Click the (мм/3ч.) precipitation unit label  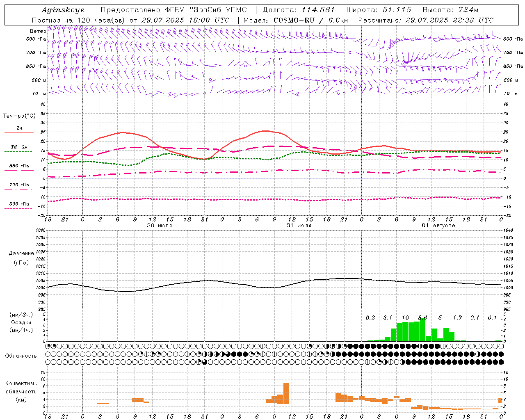pos(21,315)
